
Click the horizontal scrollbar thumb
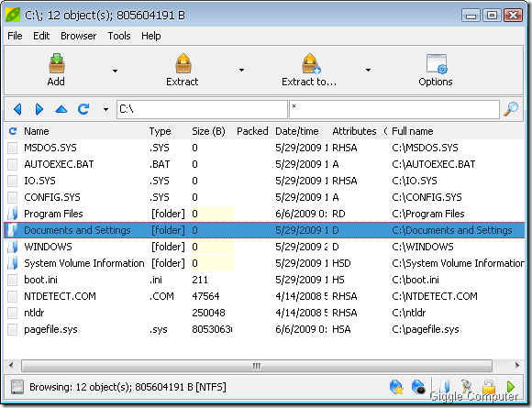pos(257,366)
